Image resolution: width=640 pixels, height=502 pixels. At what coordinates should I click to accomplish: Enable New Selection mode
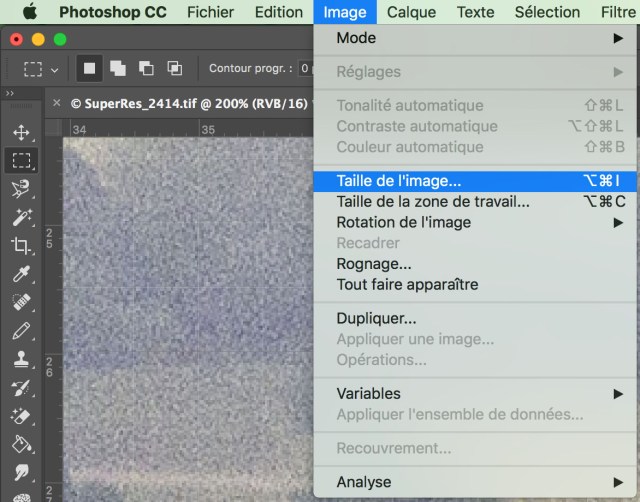pyautogui.click(x=90, y=69)
